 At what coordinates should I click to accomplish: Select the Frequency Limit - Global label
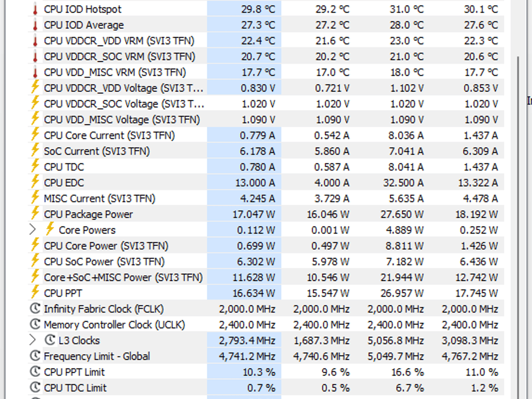[x=97, y=356]
